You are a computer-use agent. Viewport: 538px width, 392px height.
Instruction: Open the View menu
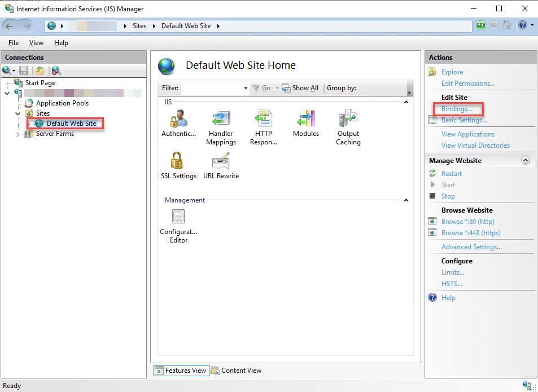click(x=36, y=43)
